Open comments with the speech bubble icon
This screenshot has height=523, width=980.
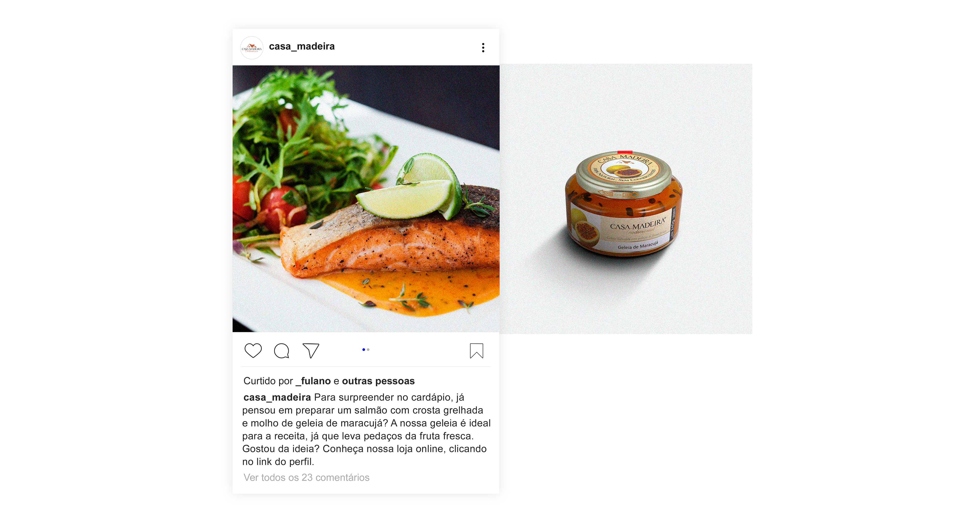(x=281, y=351)
